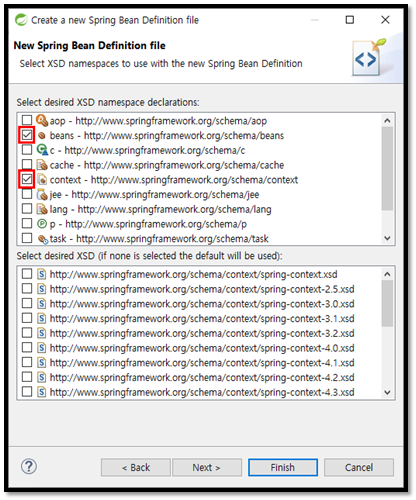Click the lang namespace icon
Viewport: 416px width, 500px height.
pos(42,209)
